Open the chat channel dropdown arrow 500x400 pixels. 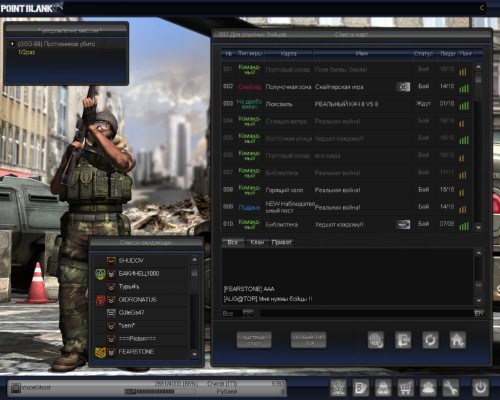click(x=248, y=313)
